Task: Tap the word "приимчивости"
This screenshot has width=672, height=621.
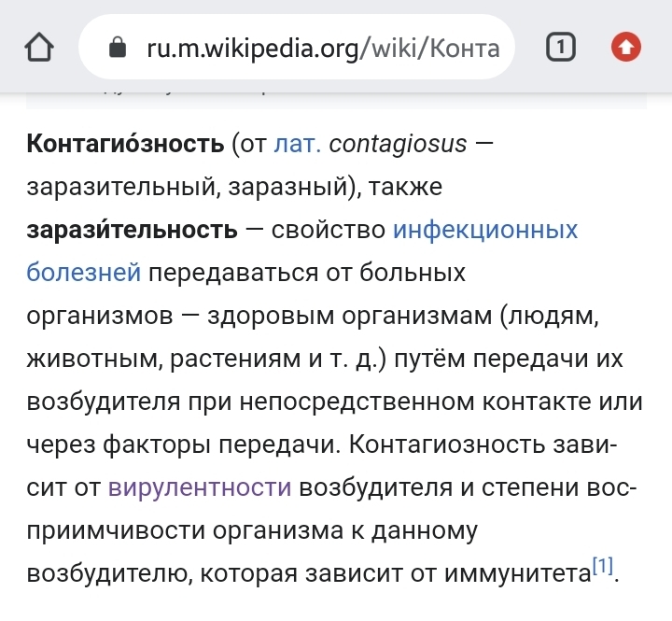Action: click(x=116, y=530)
